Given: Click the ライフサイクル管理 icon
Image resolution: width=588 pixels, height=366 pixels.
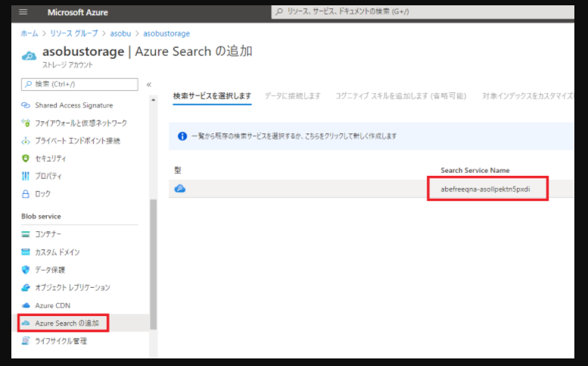Looking at the screenshot, I should click(26, 341).
